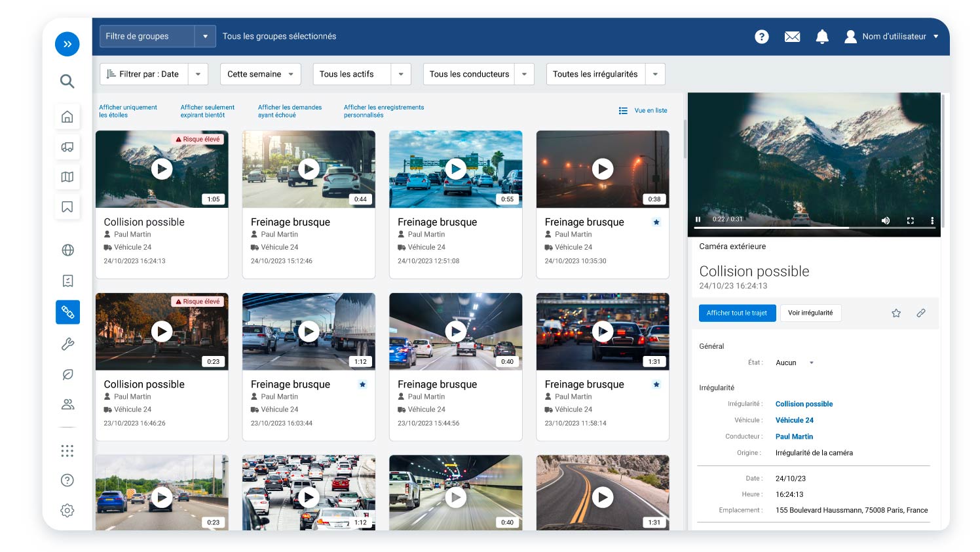Image resolution: width=980 pixels, height=552 pixels.
Task: Star the Collision possible event details
Action: pos(896,313)
